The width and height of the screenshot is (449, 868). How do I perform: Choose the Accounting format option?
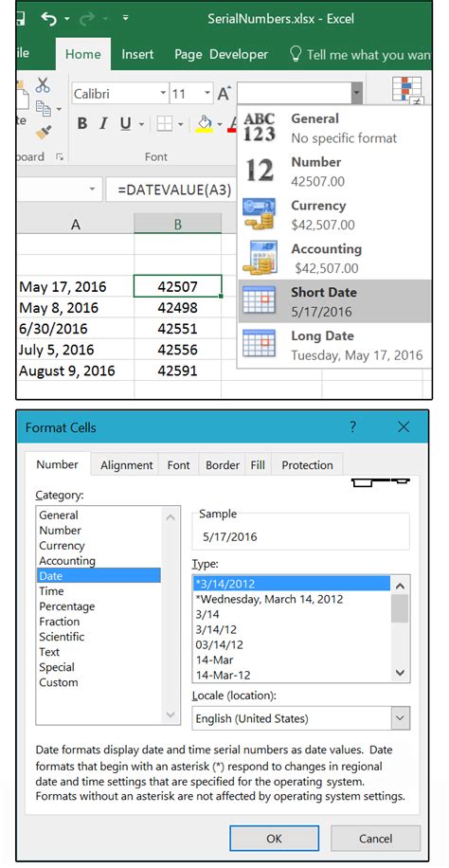[x=334, y=258]
